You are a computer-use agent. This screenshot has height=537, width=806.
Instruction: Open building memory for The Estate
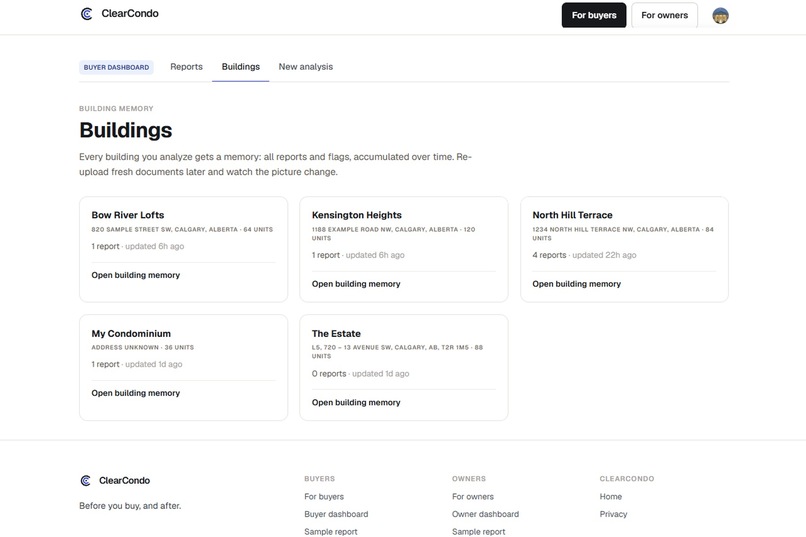pos(356,402)
